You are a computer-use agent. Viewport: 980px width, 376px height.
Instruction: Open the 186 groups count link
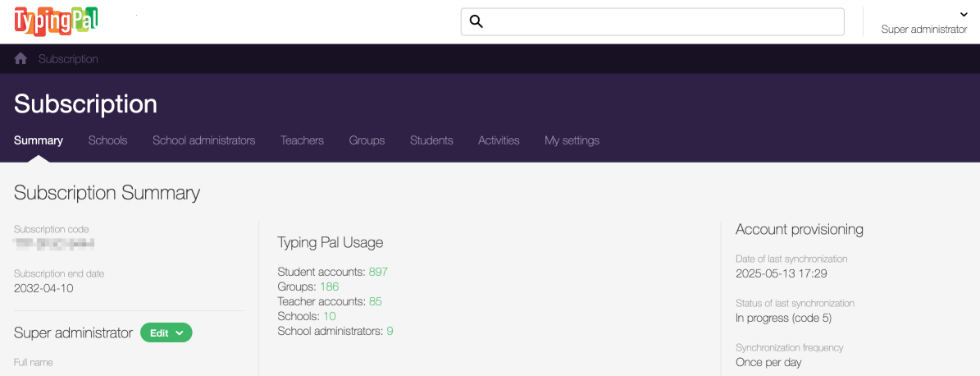[329, 287]
